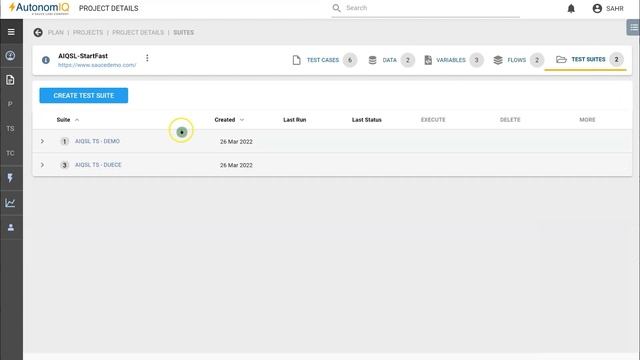The image size is (640, 360).
Task: Click the Last Run column header
Action: pos(295,120)
